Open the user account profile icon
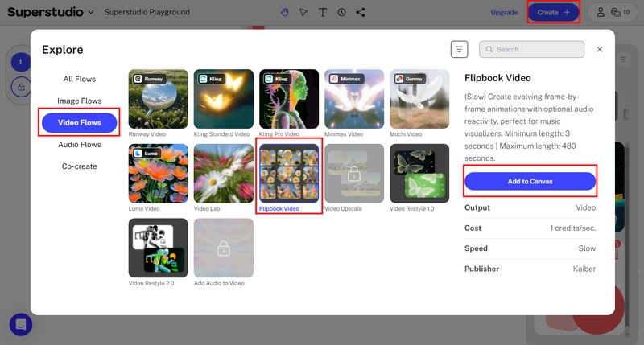The width and height of the screenshot is (644, 345). click(x=601, y=12)
